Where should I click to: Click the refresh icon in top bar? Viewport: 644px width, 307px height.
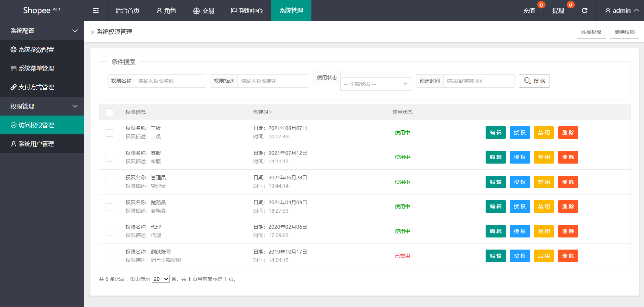584,11
